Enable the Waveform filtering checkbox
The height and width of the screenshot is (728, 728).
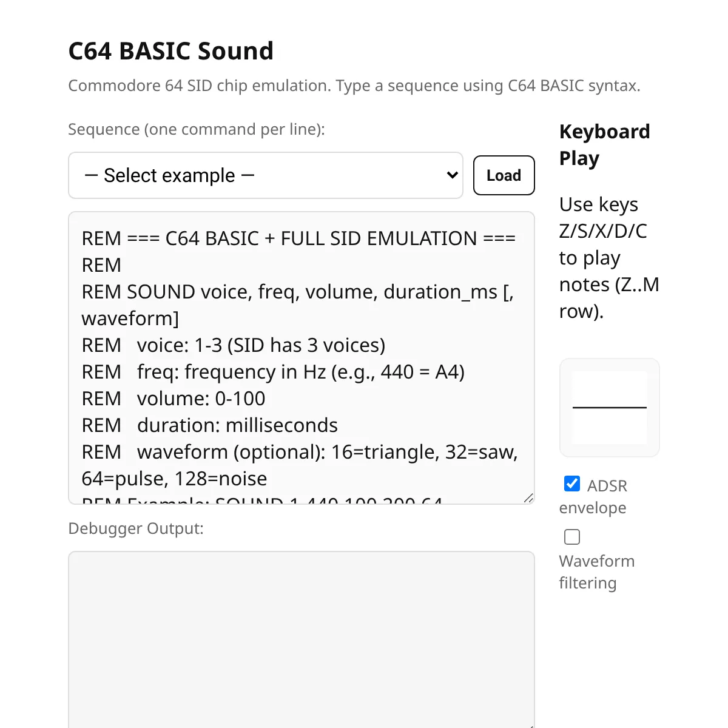coord(572,537)
